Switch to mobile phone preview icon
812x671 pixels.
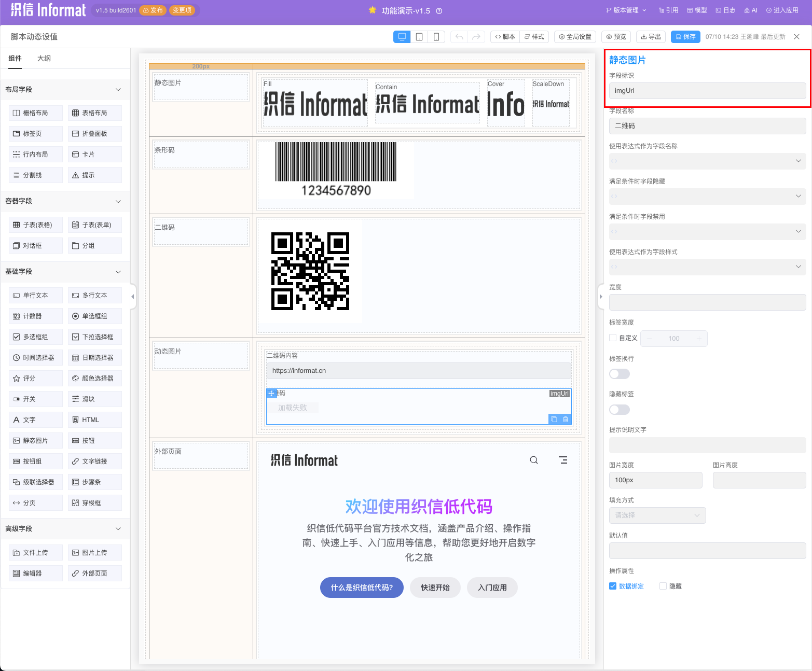click(436, 37)
